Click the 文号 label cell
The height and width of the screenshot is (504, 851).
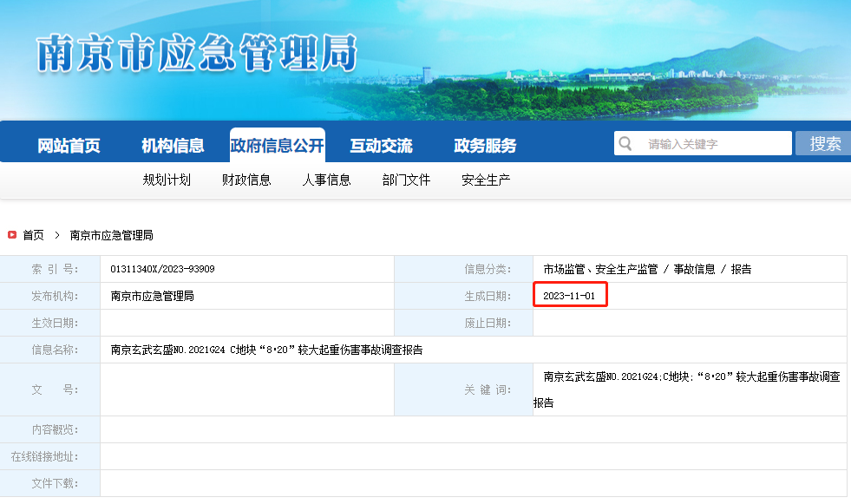point(50,389)
